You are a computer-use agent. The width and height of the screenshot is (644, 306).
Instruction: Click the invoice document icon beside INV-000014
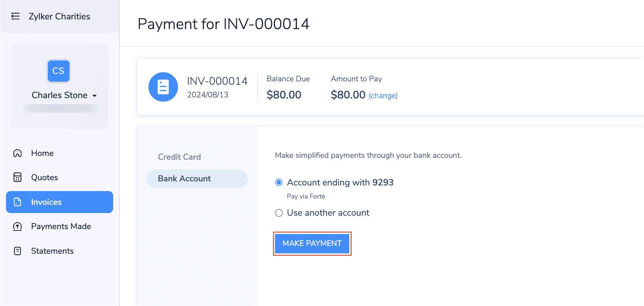coord(163,87)
